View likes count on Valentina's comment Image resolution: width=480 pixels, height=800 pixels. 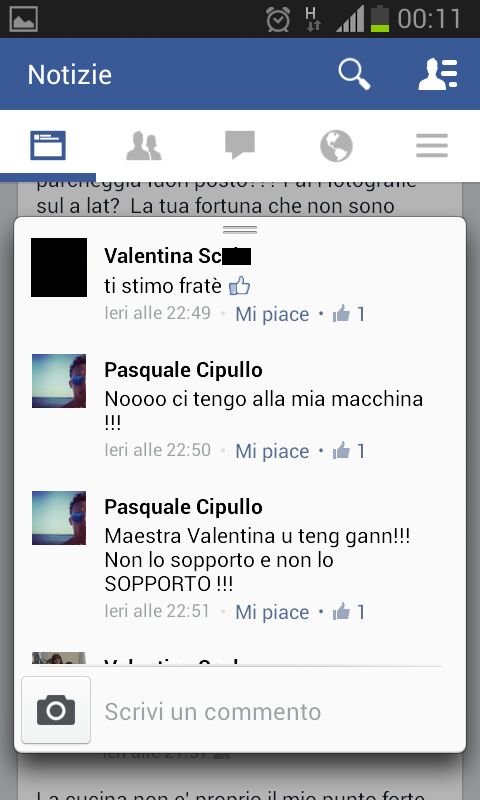click(348, 314)
